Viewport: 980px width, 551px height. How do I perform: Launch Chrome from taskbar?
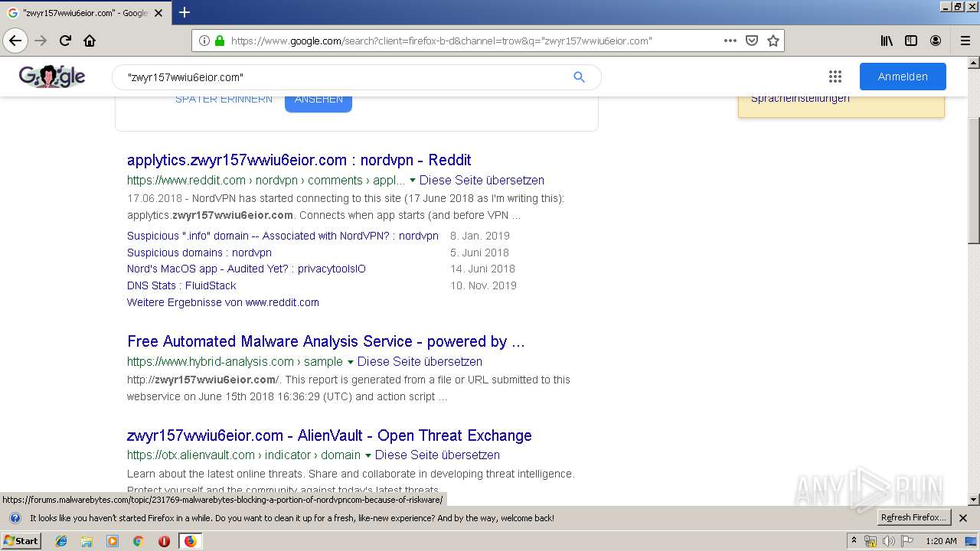[138, 541]
